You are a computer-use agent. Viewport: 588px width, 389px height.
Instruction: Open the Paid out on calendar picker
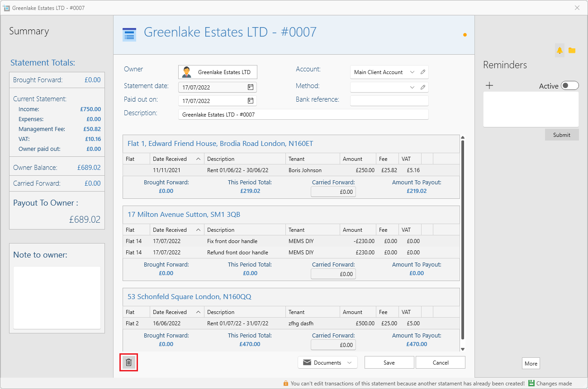pyautogui.click(x=251, y=101)
